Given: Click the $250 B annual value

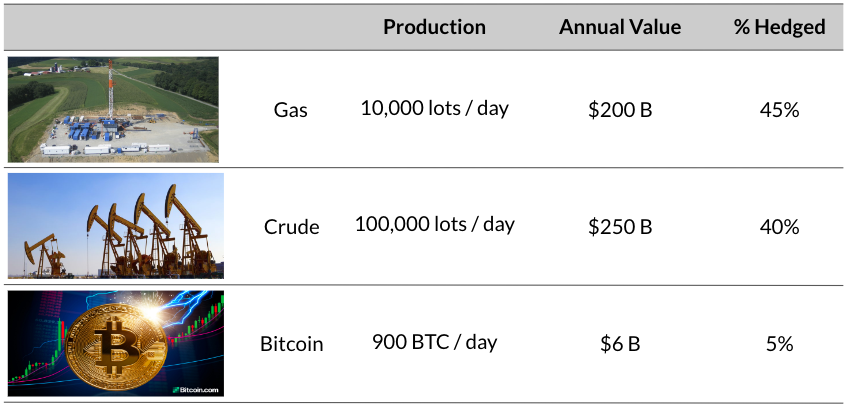Looking at the screenshot, I should pyautogui.click(x=620, y=227).
